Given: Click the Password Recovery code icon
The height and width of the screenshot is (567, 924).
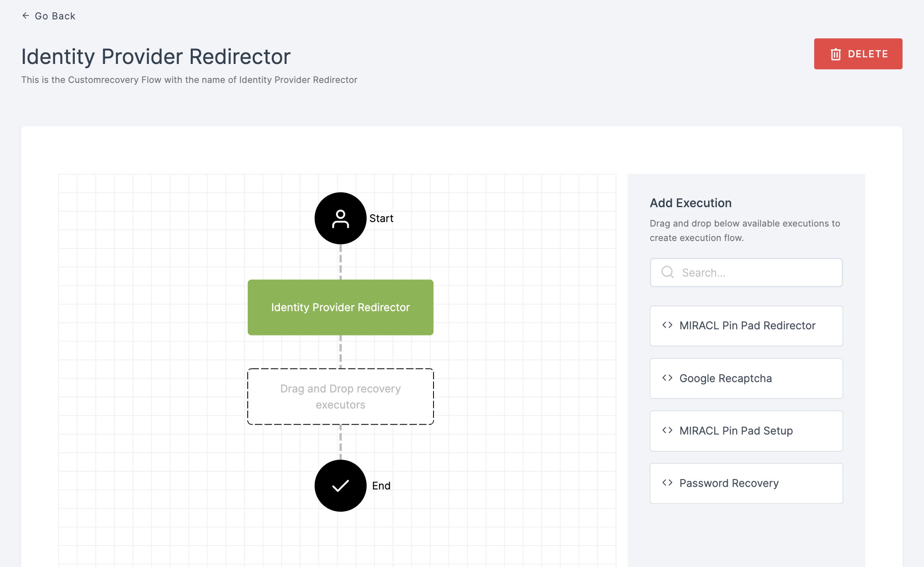Looking at the screenshot, I should [x=668, y=482].
